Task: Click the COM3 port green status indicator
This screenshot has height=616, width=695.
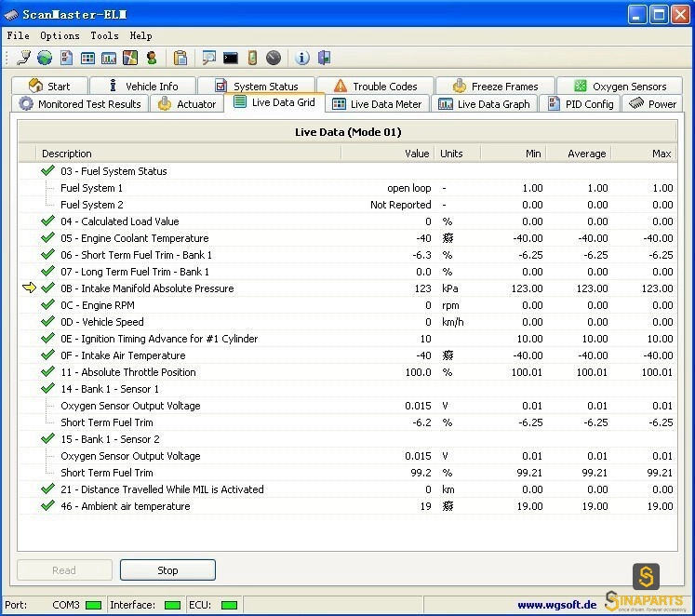Action: click(x=94, y=606)
